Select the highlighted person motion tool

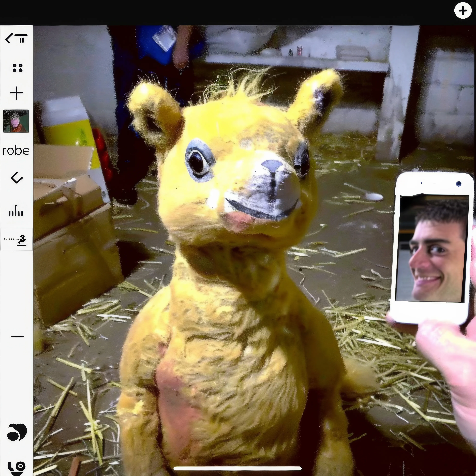16,239
